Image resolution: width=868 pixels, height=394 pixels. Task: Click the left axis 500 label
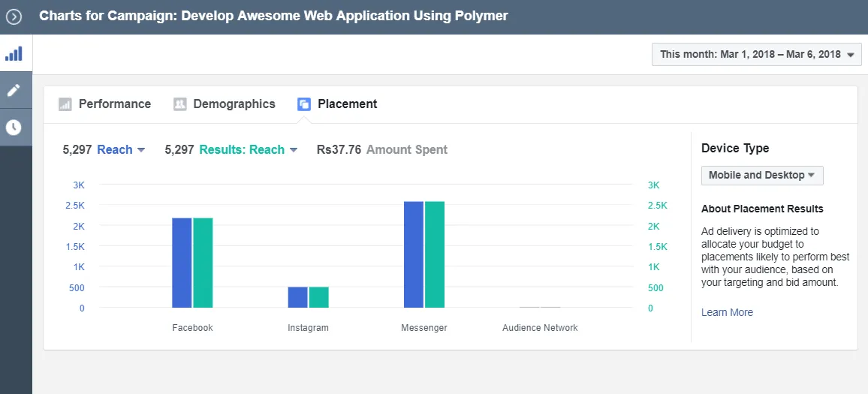point(77,287)
